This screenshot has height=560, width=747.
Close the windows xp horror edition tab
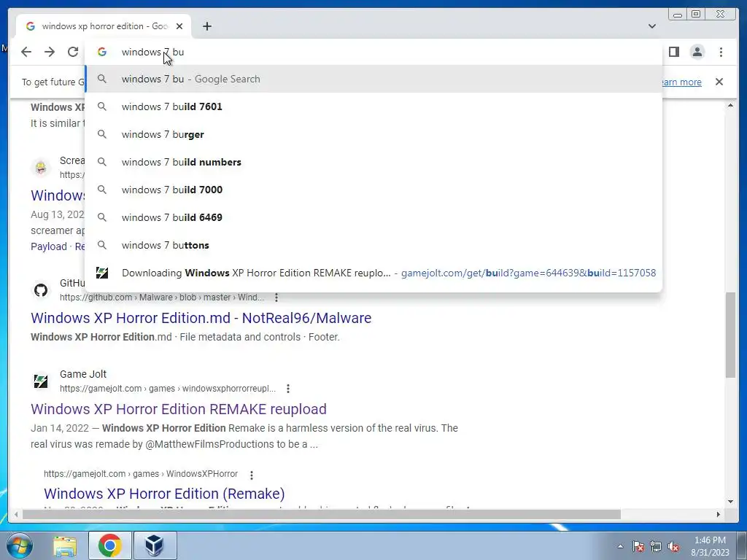point(179,26)
